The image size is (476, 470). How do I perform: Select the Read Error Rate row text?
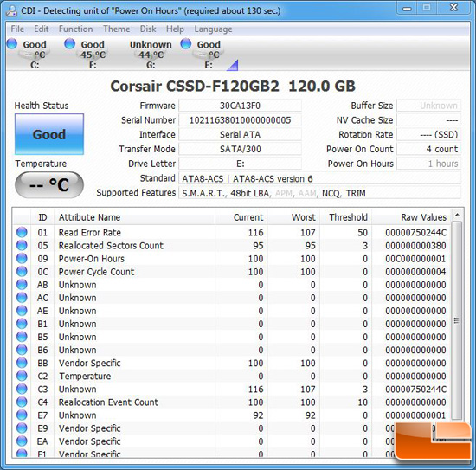90,232
